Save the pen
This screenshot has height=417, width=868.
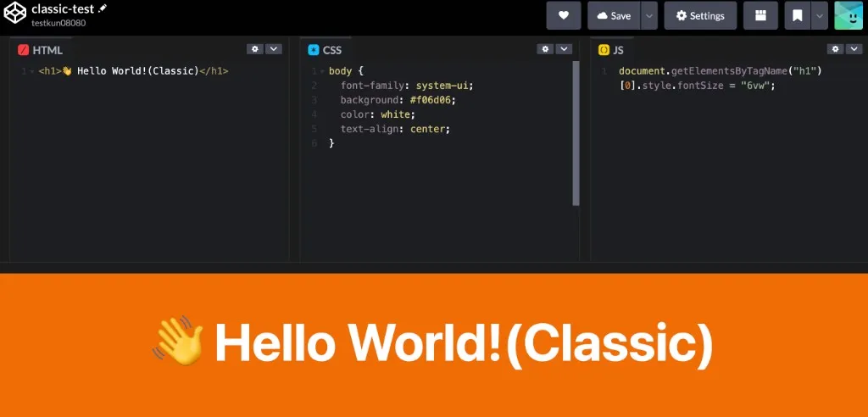tap(614, 15)
